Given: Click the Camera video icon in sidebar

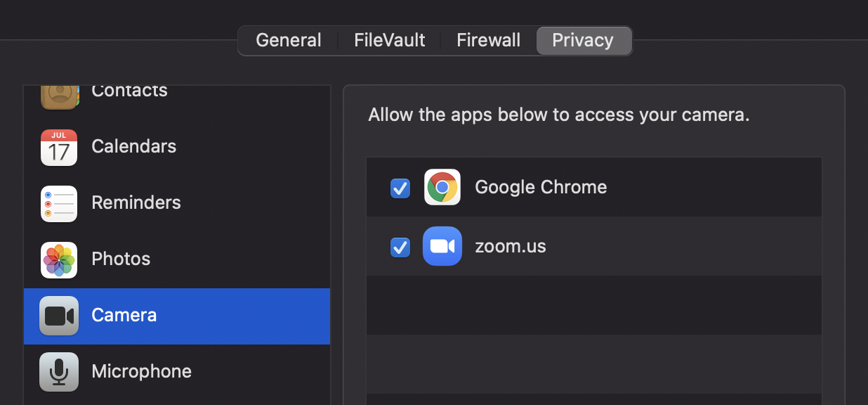Looking at the screenshot, I should tap(59, 316).
